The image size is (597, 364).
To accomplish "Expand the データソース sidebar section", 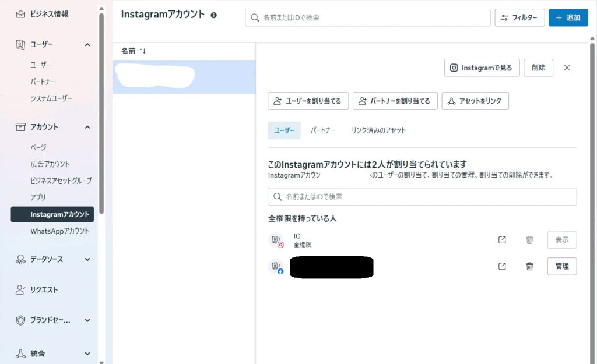I will 87,260.
